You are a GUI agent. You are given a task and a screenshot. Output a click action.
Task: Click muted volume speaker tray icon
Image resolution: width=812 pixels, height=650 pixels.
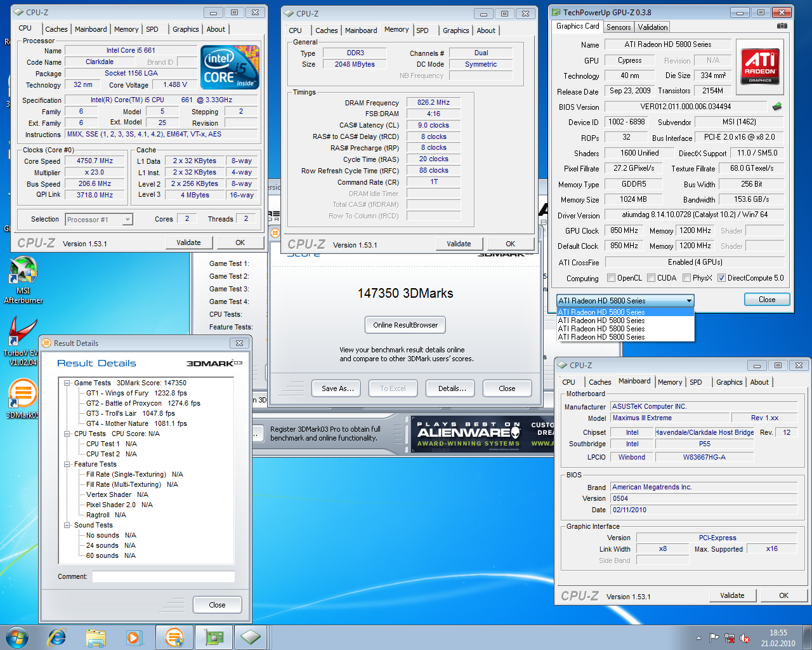coord(745,638)
